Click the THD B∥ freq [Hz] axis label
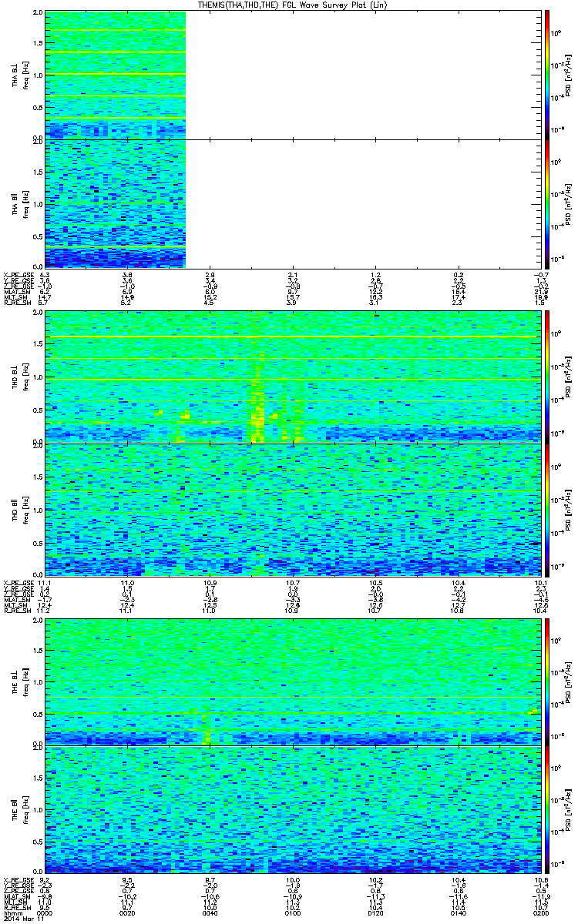Image resolution: width=578 pixels, height=924 pixels. click(25, 509)
